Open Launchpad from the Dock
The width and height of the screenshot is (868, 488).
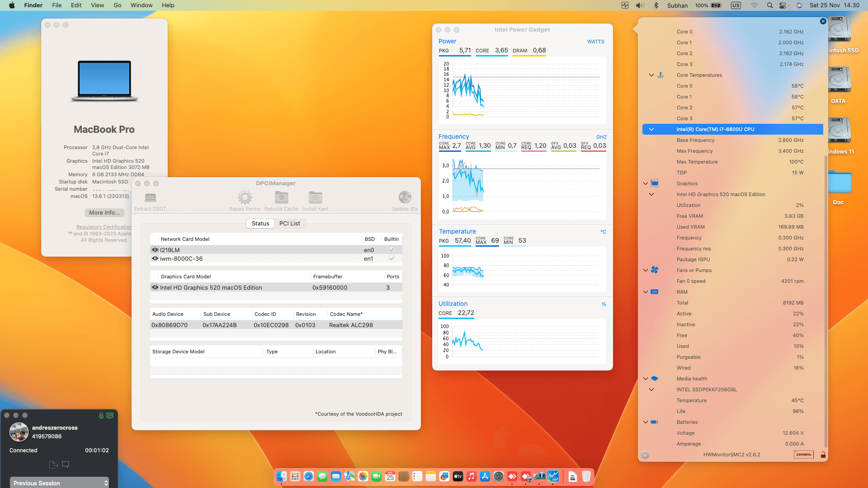point(295,476)
